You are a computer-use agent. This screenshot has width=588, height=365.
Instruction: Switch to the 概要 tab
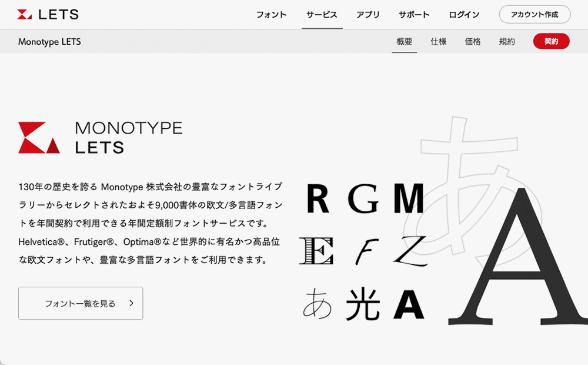pos(403,41)
